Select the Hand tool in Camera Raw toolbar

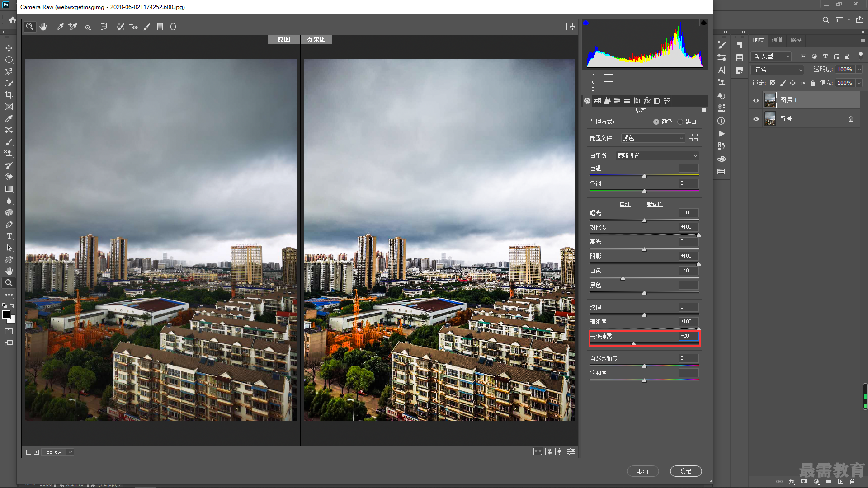[43, 27]
